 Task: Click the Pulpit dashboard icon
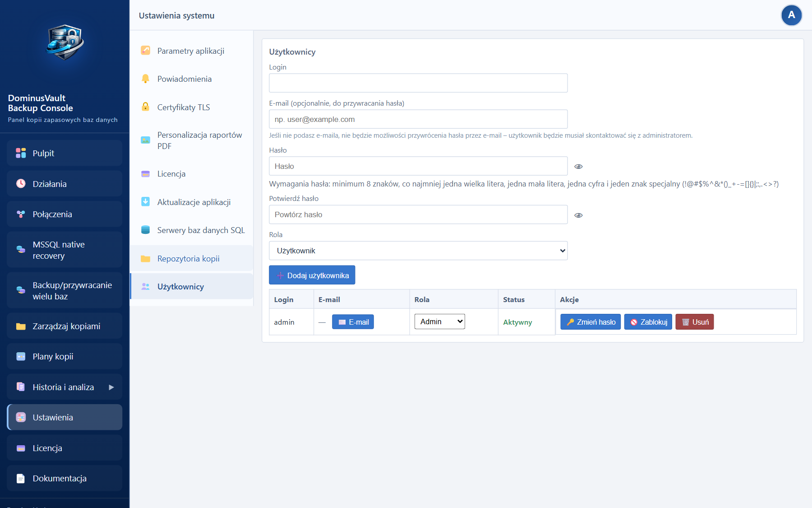point(21,153)
